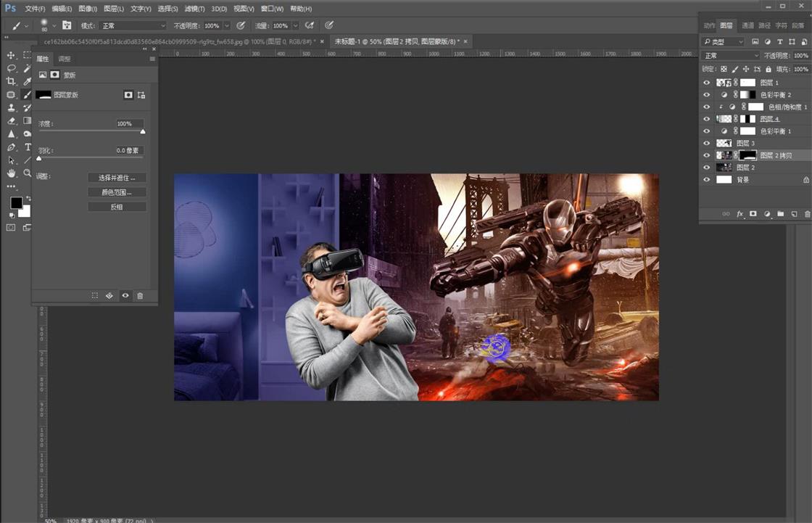812x523 pixels.
Task: Select the Lasso tool
Action: point(11,68)
